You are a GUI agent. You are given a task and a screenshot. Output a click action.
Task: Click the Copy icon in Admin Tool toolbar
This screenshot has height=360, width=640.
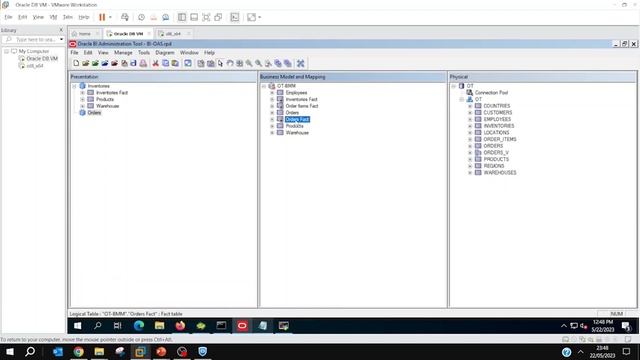165,63
